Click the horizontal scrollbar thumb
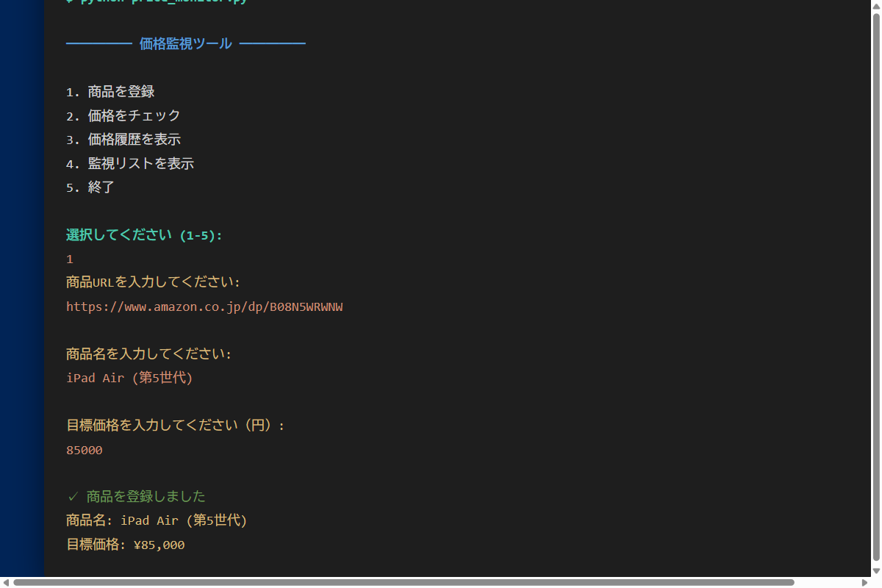 403,582
